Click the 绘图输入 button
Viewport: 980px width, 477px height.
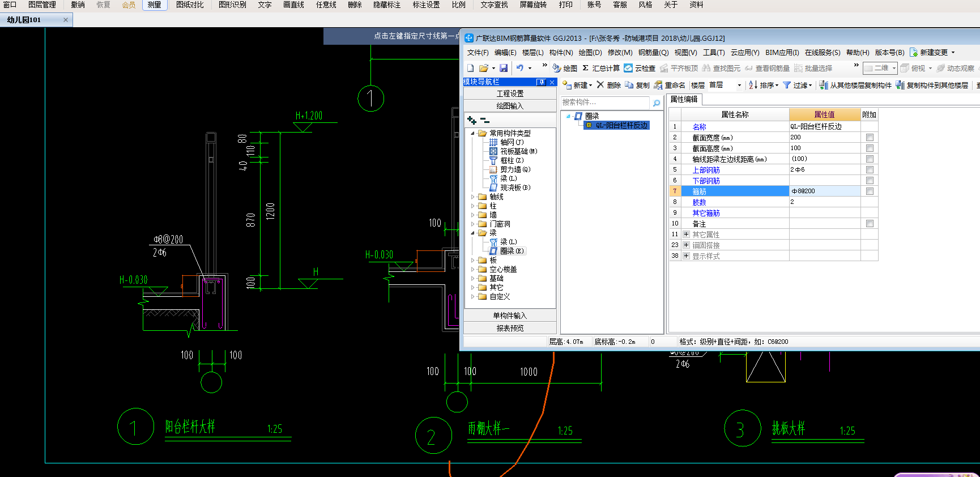click(x=510, y=106)
